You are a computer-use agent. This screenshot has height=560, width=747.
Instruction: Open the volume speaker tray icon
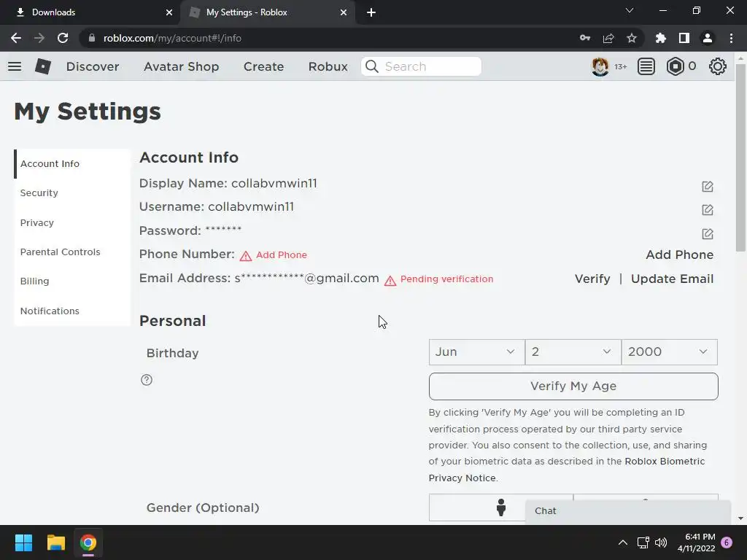661,542
